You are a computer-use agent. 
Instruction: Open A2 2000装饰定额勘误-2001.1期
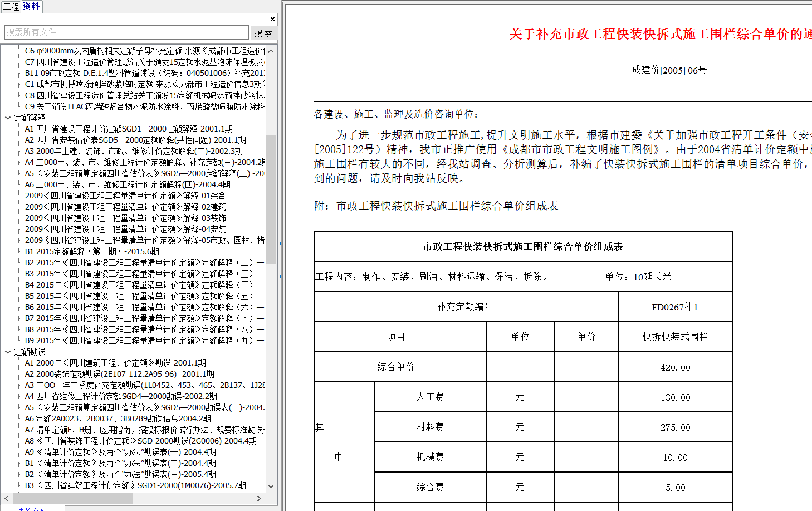[120, 374]
